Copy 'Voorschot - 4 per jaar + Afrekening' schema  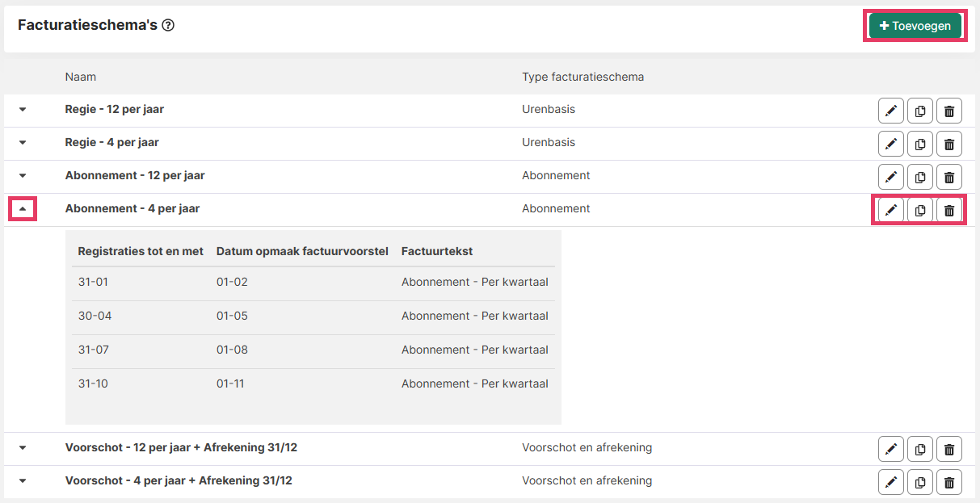920,482
